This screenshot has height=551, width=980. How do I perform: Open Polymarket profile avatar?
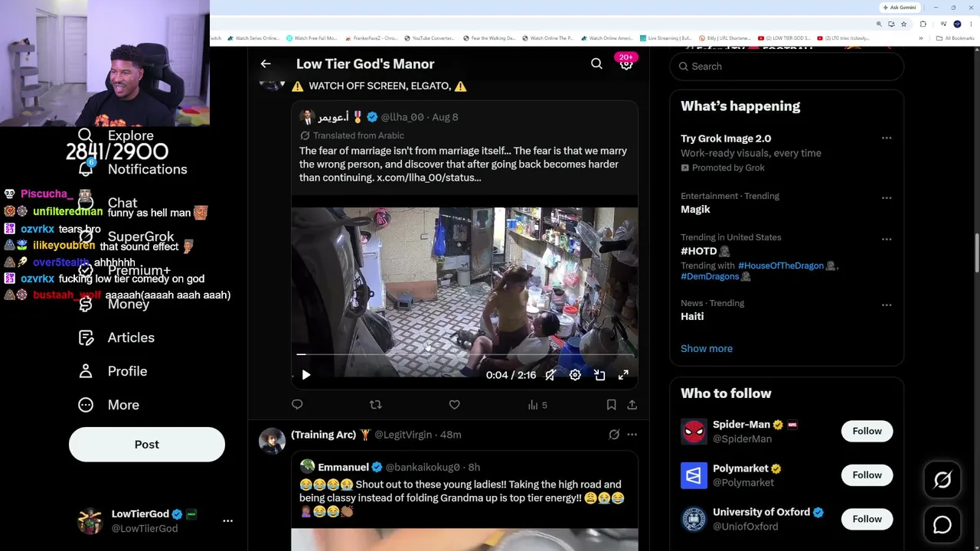[694, 475]
